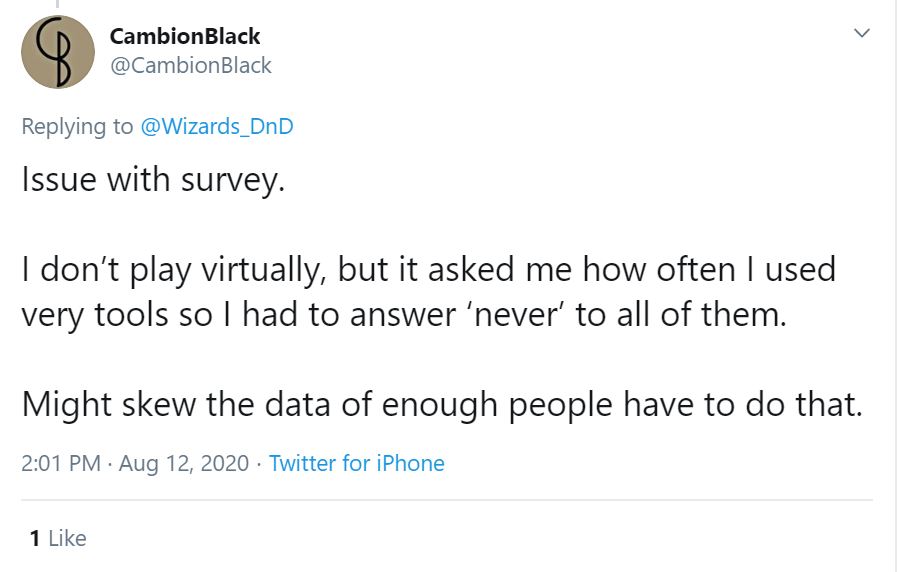Image resolution: width=898 pixels, height=572 pixels.
Task: Click the phrase "how often I used"
Action: click(710, 270)
